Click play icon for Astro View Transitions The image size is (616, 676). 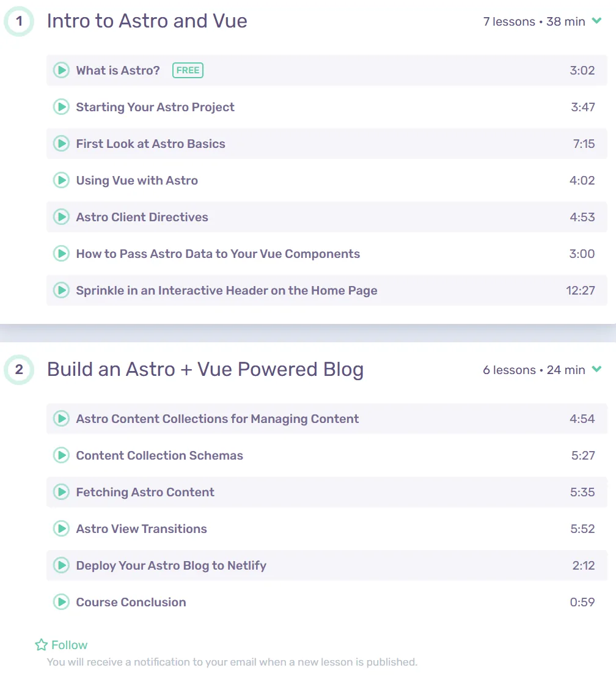[61, 529]
